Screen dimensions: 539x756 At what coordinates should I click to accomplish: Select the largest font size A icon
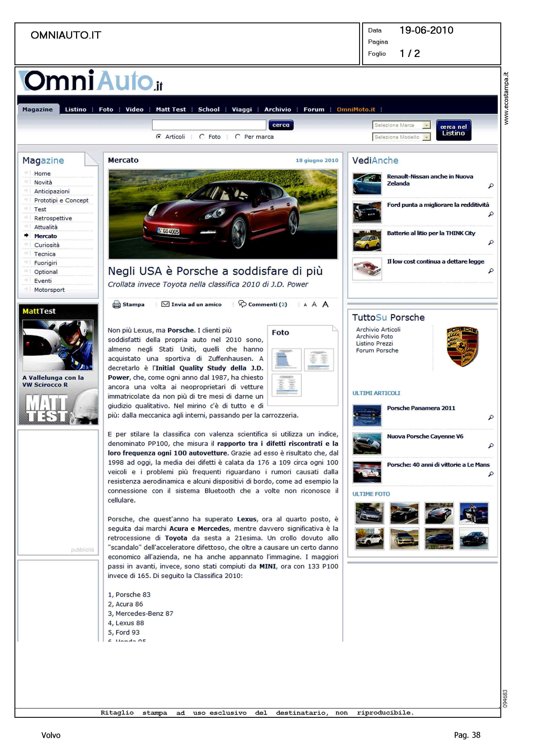point(325,304)
